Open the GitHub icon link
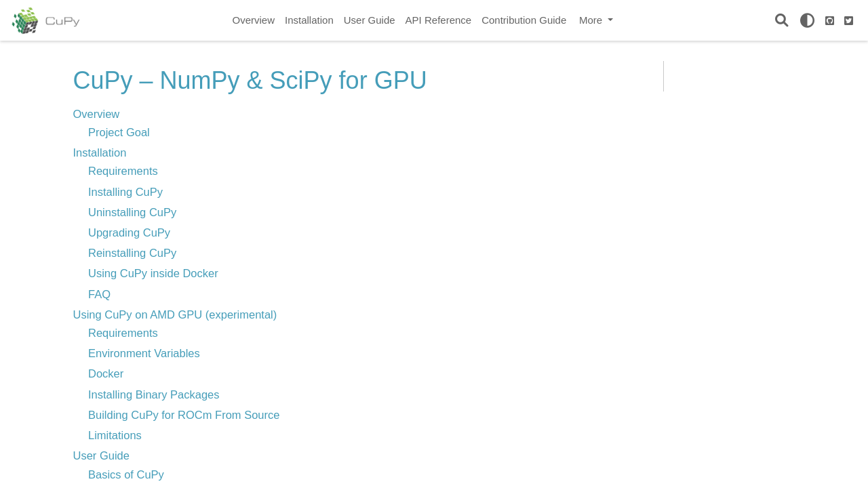The image size is (868, 488). point(829,20)
